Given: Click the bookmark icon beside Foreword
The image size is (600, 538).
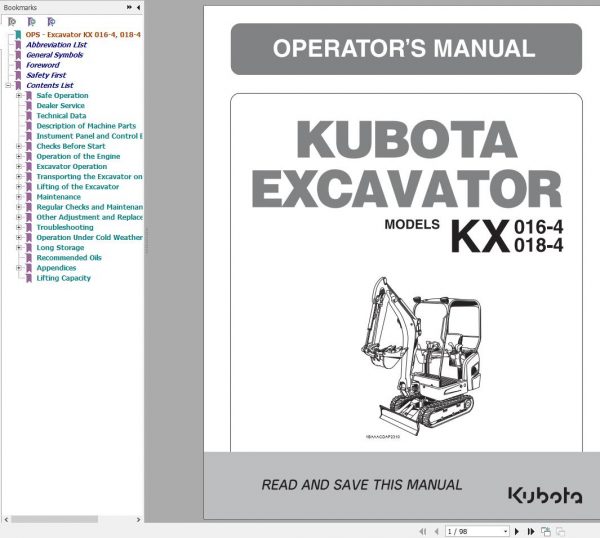Looking at the screenshot, I should pos(18,65).
